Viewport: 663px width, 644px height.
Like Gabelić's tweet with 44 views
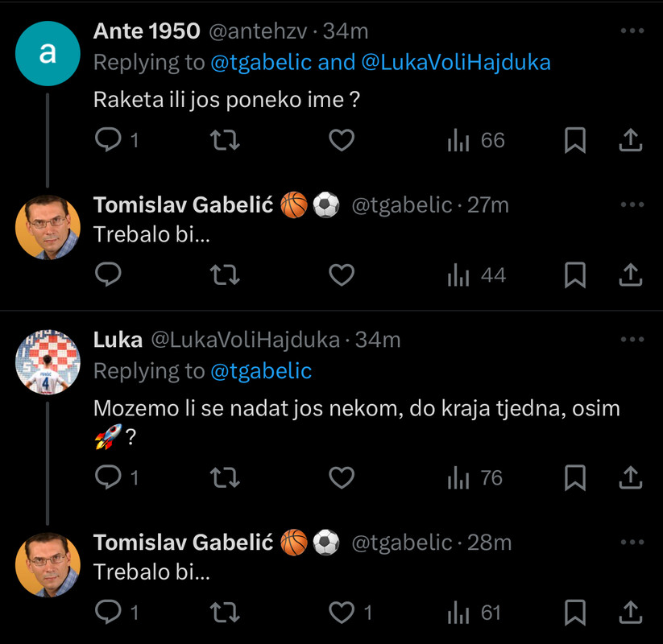coord(342,275)
